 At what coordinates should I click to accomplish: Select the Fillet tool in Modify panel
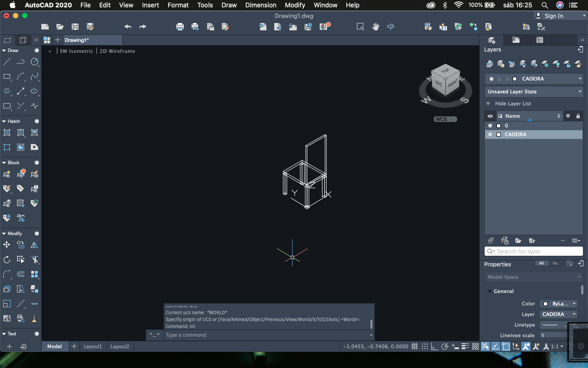(7, 274)
